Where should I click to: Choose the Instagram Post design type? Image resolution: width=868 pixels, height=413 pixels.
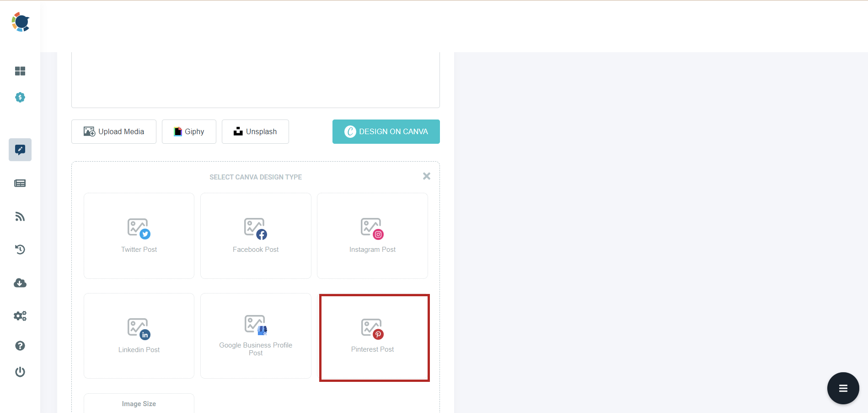(372, 236)
